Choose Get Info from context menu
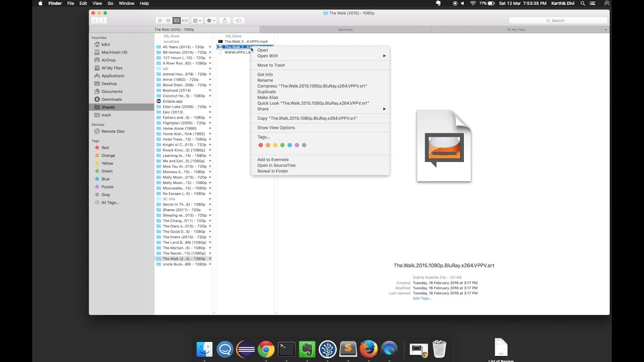The height and width of the screenshot is (362, 644). click(320, 74)
